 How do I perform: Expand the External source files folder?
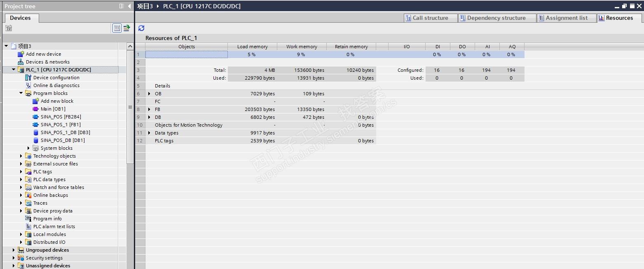coord(21,164)
